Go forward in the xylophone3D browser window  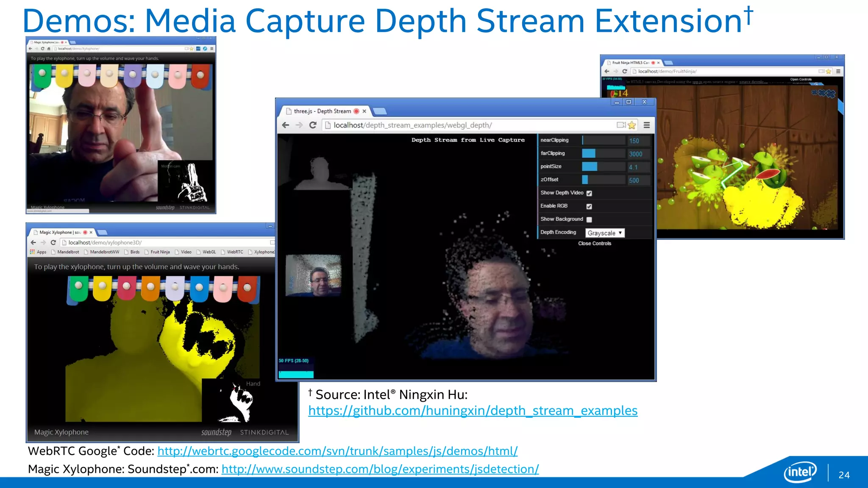(43, 242)
